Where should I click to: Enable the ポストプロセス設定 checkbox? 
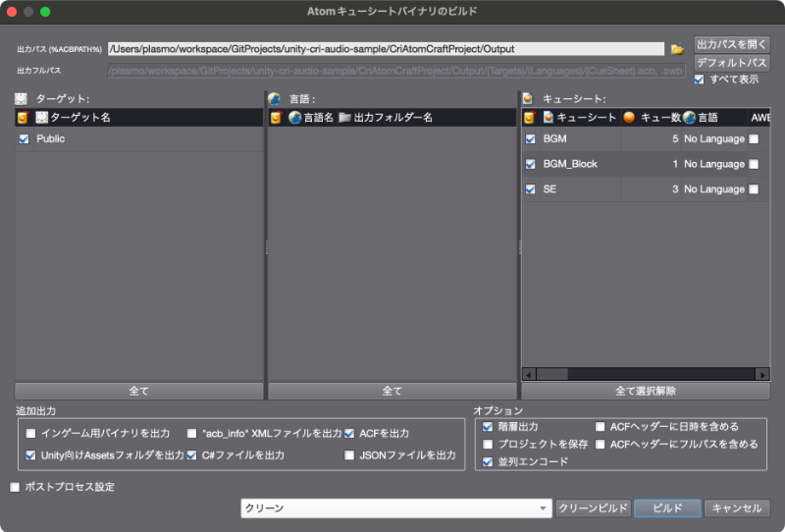click(x=15, y=487)
